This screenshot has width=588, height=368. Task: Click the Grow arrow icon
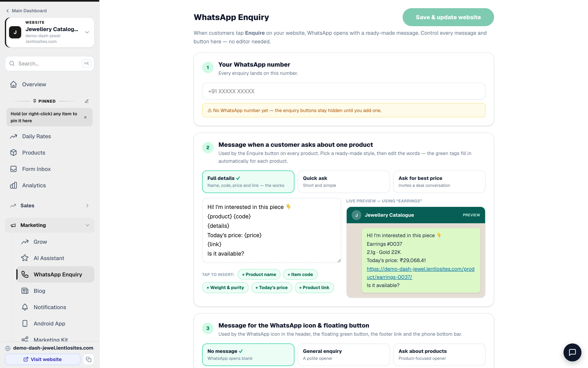(x=25, y=242)
